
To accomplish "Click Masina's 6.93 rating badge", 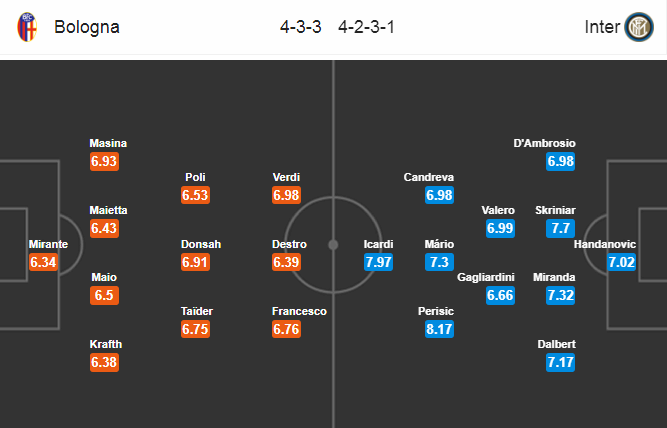I will pyautogui.click(x=104, y=162).
